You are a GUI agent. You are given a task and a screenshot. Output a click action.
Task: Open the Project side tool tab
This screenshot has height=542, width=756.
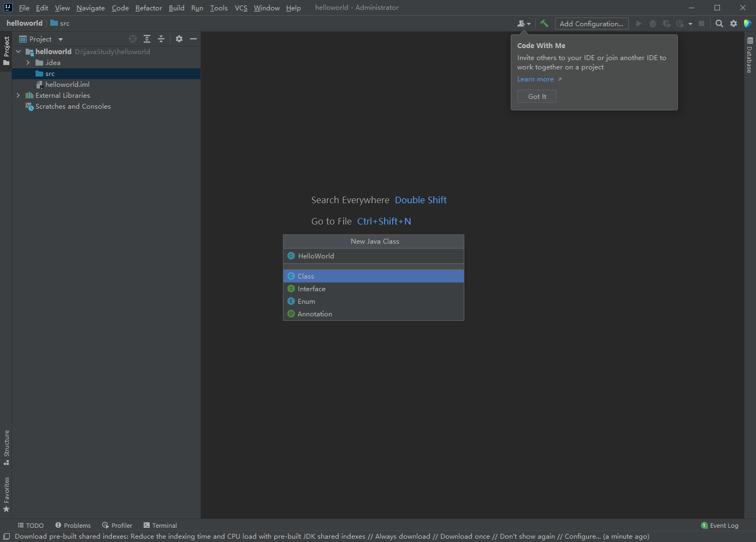7,51
